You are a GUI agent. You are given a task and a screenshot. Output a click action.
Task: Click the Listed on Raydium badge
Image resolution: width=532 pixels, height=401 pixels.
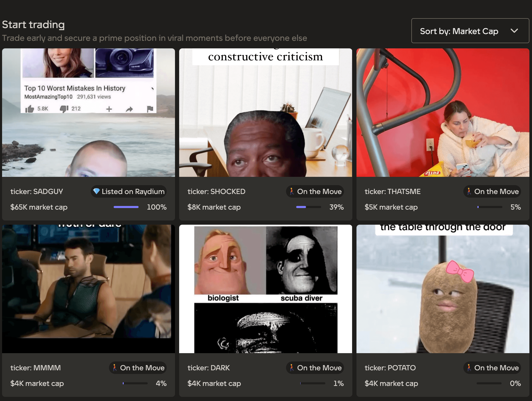129,191
